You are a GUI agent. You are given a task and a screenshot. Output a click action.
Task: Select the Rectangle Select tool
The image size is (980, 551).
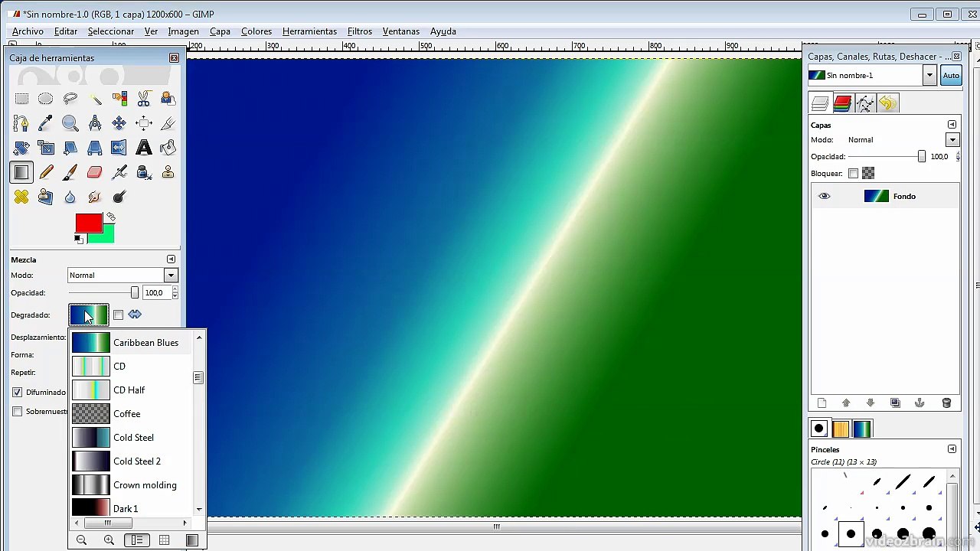click(21, 99)
